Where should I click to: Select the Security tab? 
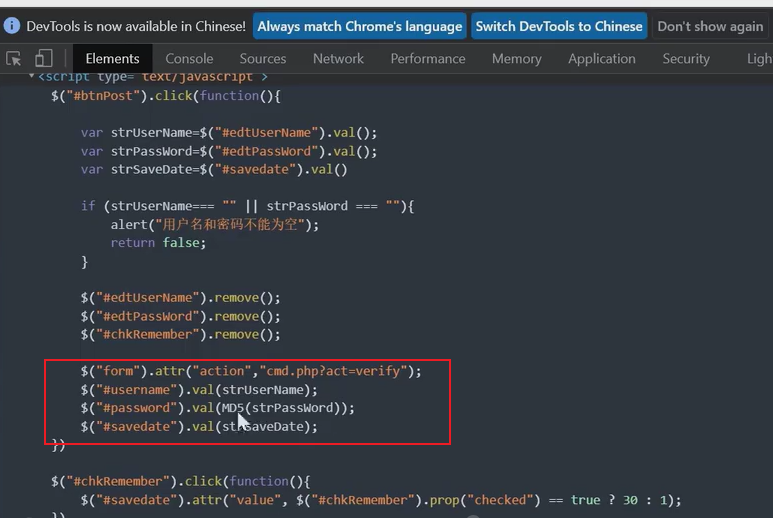(x=686, y=59)
